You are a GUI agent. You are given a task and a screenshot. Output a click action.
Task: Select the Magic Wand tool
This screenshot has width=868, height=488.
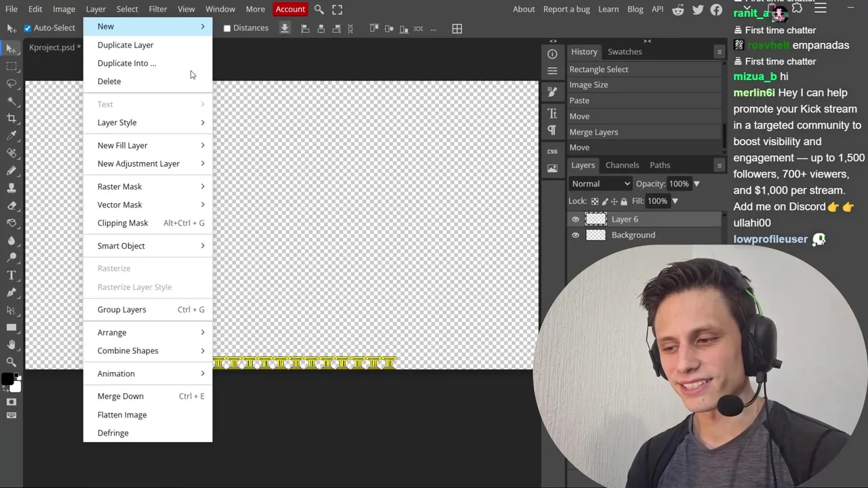pyautogui.click(x=12, y=101)
